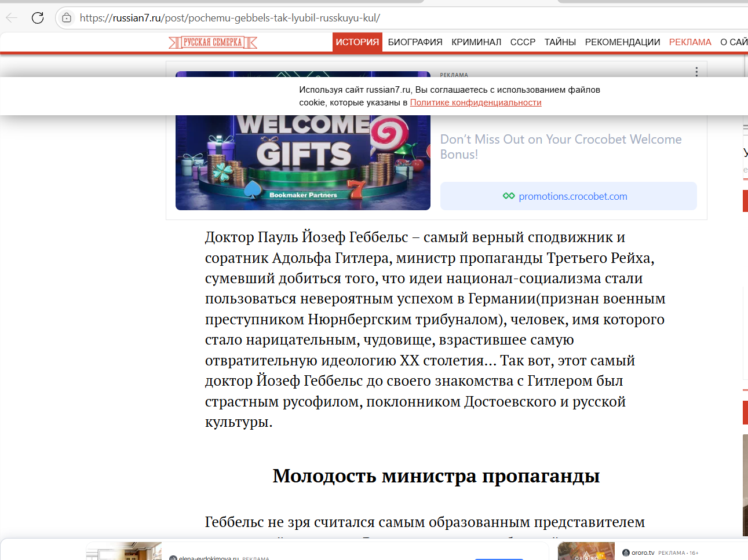The width and height of the screenshot is (748, 560).
Task: Open the Русская Семерка site logo
Action: click(213, 42)
